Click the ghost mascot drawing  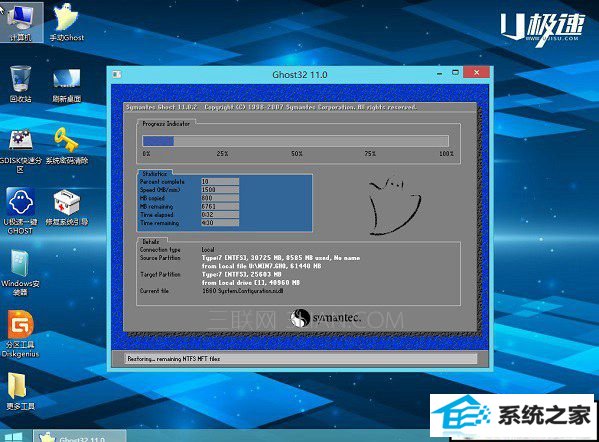tap(395, 206)
